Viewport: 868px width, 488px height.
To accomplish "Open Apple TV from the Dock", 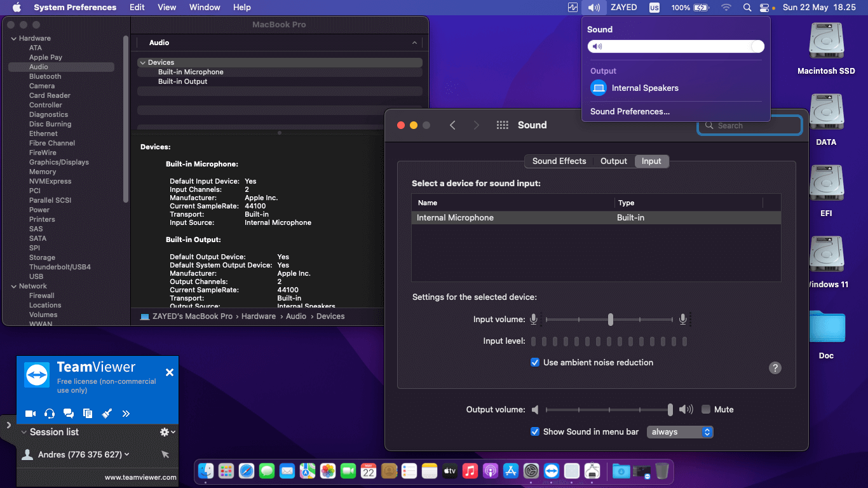I will coord(450,471).
